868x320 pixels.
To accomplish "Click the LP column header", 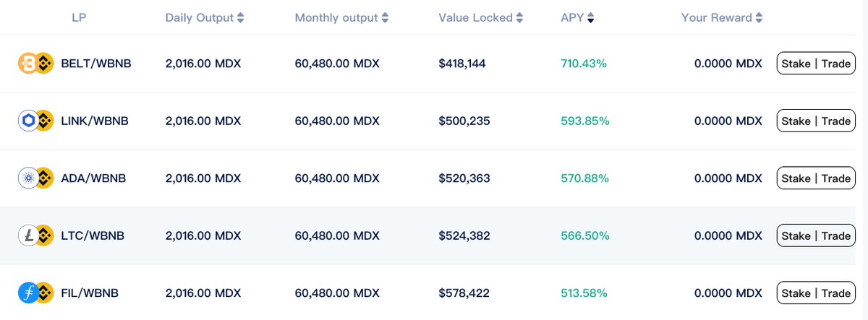I will point(79,17).
